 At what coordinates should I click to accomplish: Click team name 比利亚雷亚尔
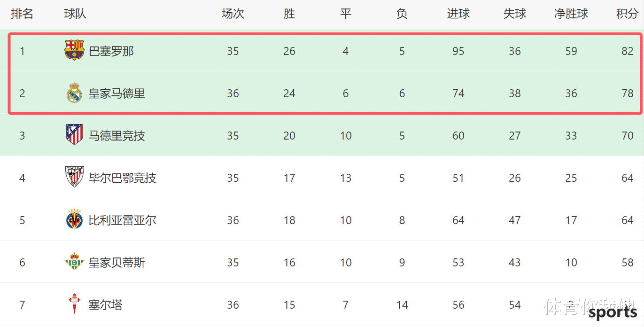123,220
